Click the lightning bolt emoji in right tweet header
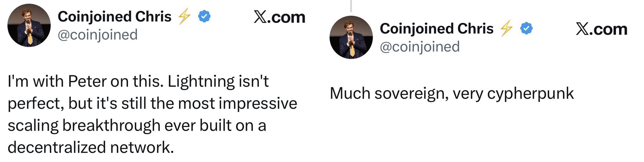Image resolution: width=644 pixels, height=162 pixels. pos(506,29)
